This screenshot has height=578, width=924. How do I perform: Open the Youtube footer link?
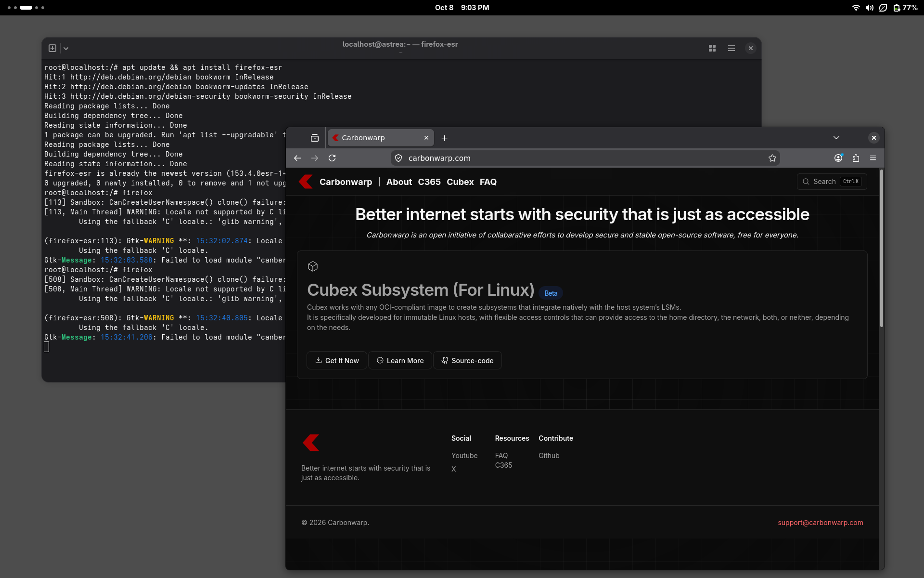(x=464, y=456)
